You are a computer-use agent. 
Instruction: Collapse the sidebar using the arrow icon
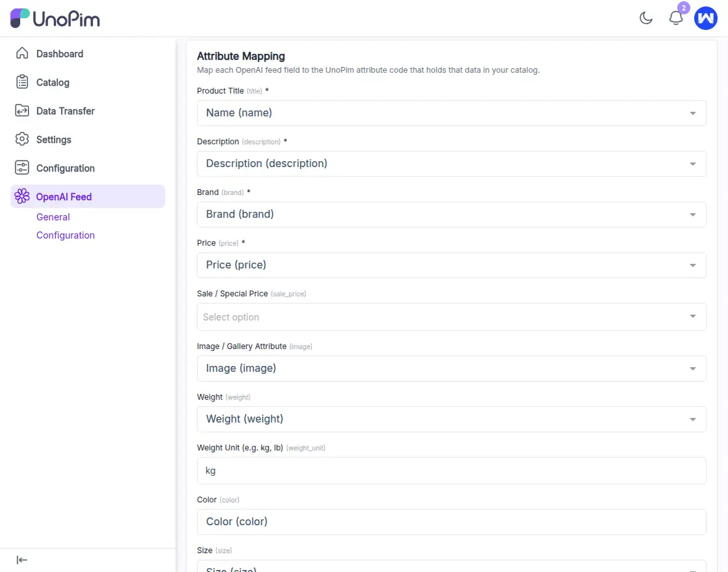tap(21, 560)
